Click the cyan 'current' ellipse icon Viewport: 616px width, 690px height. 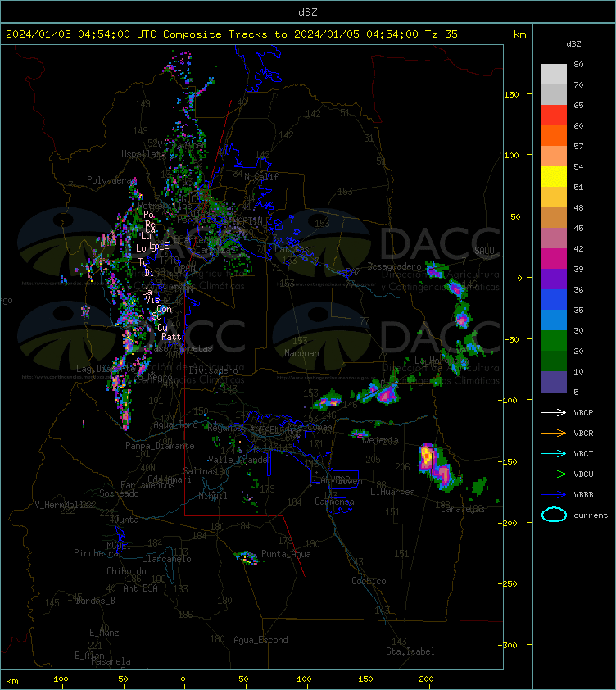[x=554, y=515]
